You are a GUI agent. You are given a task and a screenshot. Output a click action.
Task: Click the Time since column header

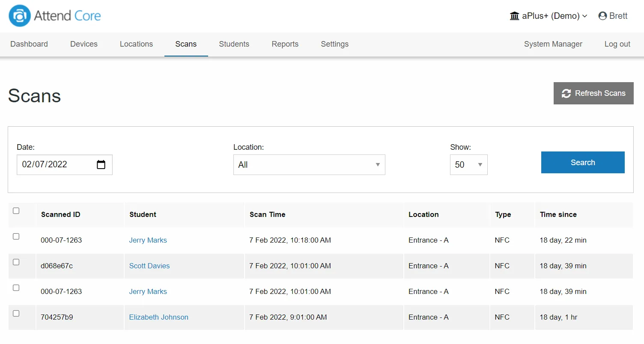click(558, 214)
